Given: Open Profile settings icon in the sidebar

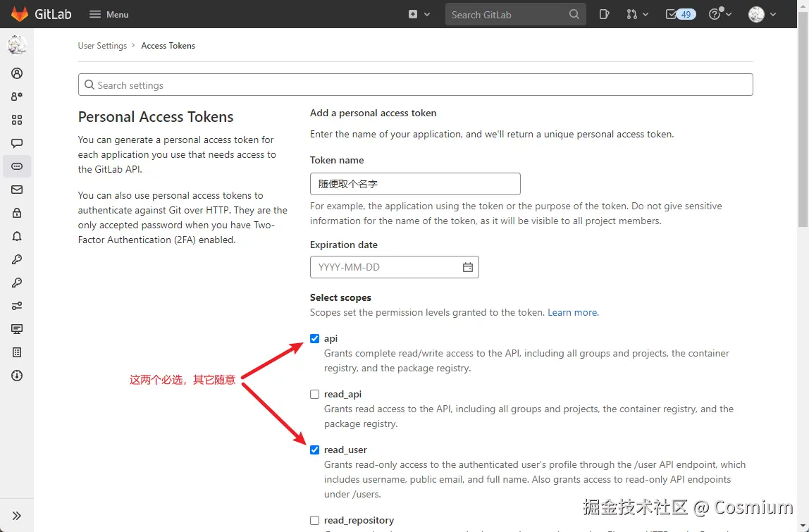Looking at the screenshot, I should tap(17, 73).
